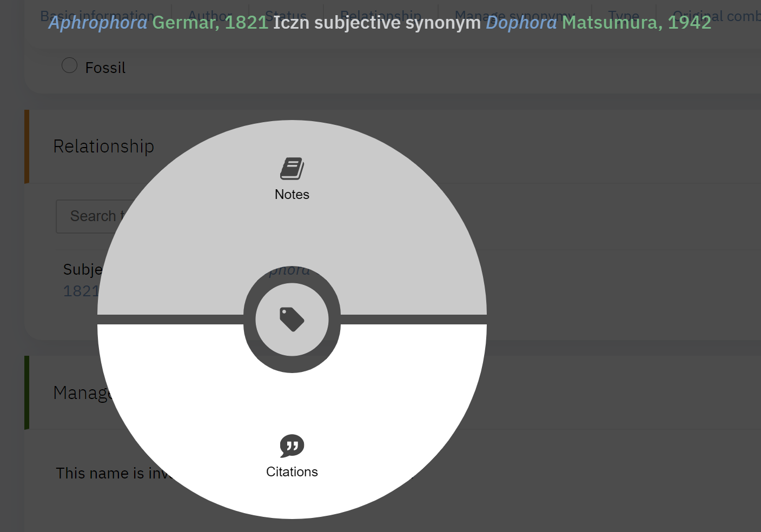Select the tag icon at the radial center

(x=292, y=319)
